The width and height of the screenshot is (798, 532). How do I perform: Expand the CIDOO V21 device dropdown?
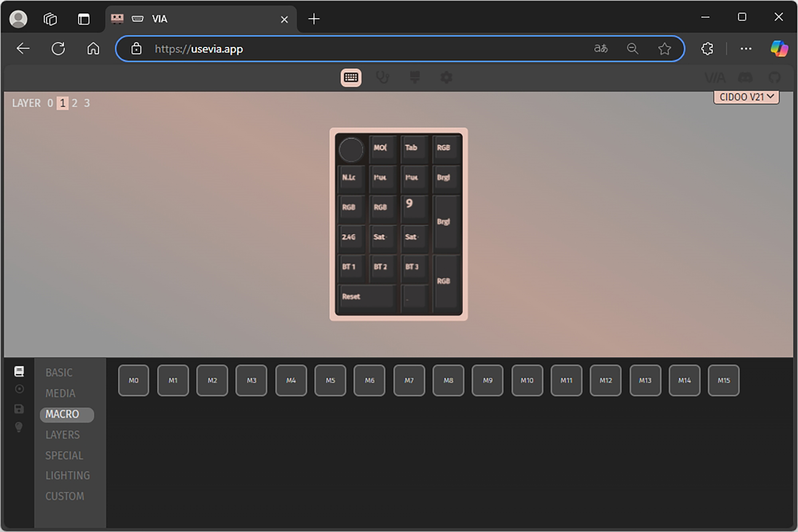(x=746, y=97)
